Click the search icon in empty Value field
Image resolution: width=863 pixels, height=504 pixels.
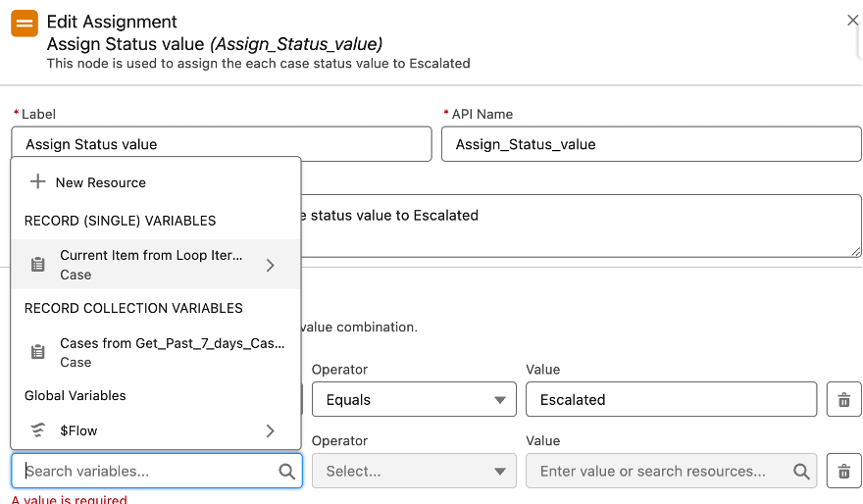[x=802, y=472]
